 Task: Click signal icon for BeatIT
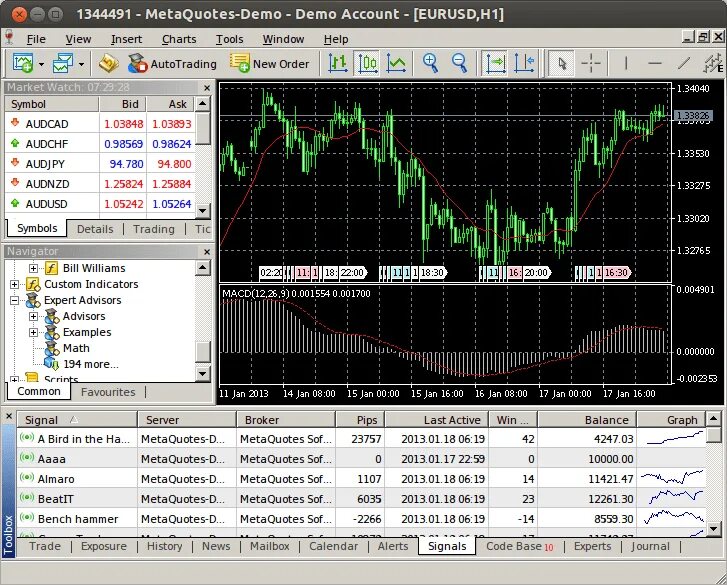[x=27, y=497]
